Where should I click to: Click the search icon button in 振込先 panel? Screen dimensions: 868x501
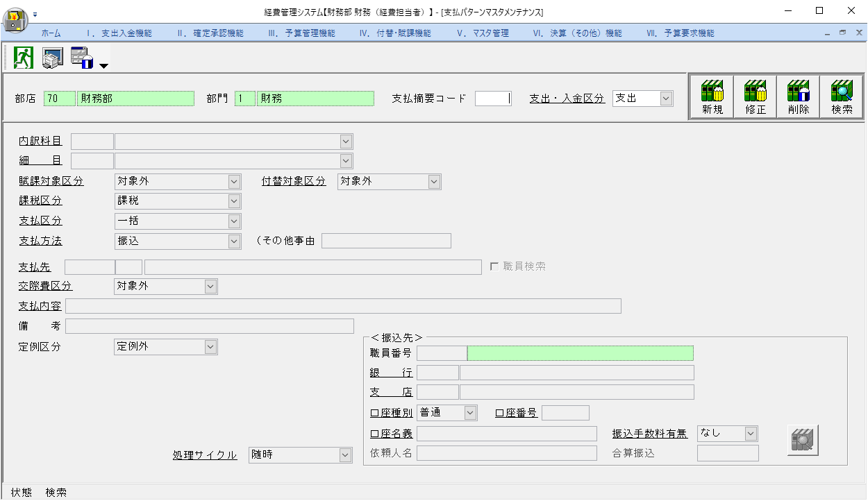[x=803, y=440]
